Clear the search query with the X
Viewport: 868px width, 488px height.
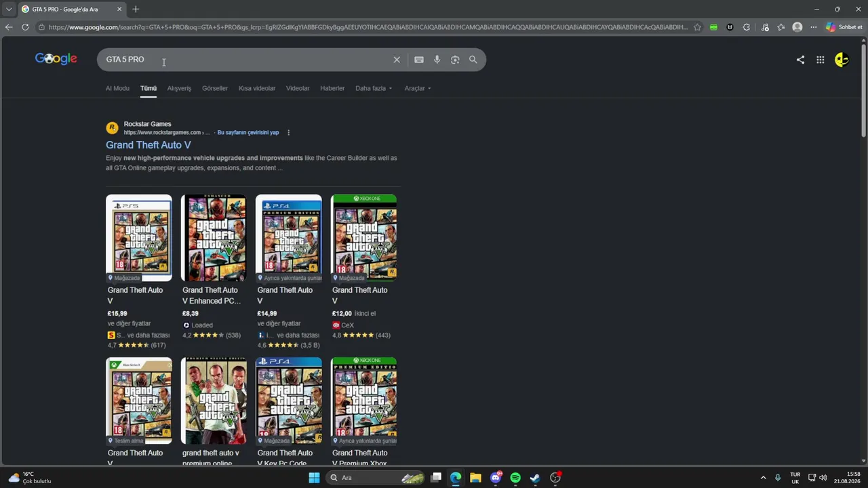point(397,60)
